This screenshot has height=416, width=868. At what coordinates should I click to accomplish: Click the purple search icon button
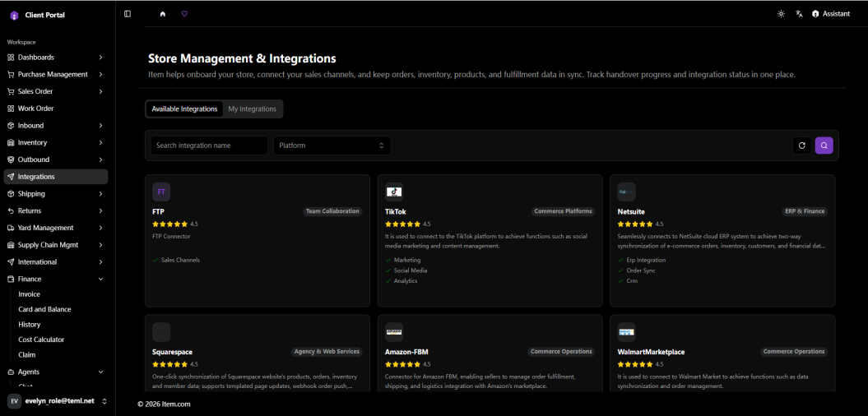point(824,146)
